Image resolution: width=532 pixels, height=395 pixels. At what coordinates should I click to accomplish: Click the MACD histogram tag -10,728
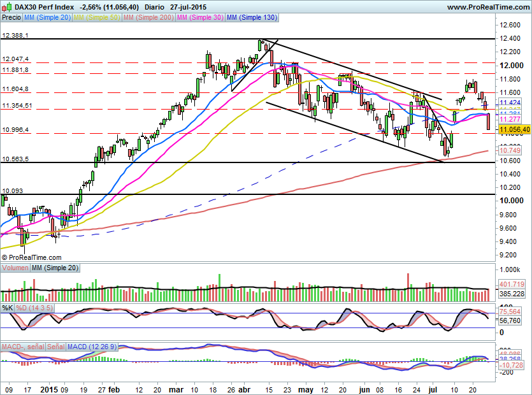coord(511,365)
